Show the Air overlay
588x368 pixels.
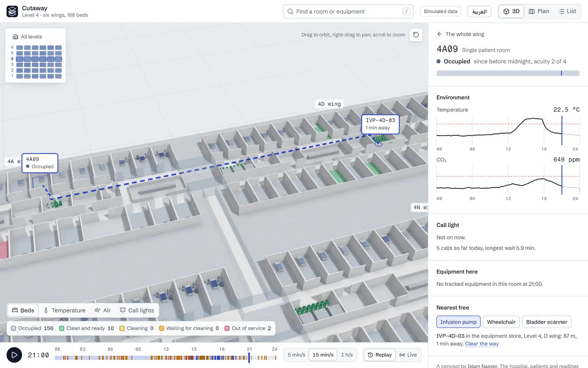102,310
